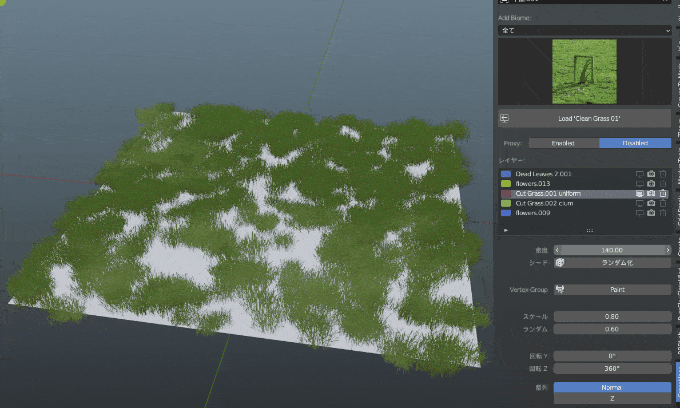This screenshot has width=680, height=408.
Task: Click the vertex group icon on the Paint button
Action: tap(560, 290)
